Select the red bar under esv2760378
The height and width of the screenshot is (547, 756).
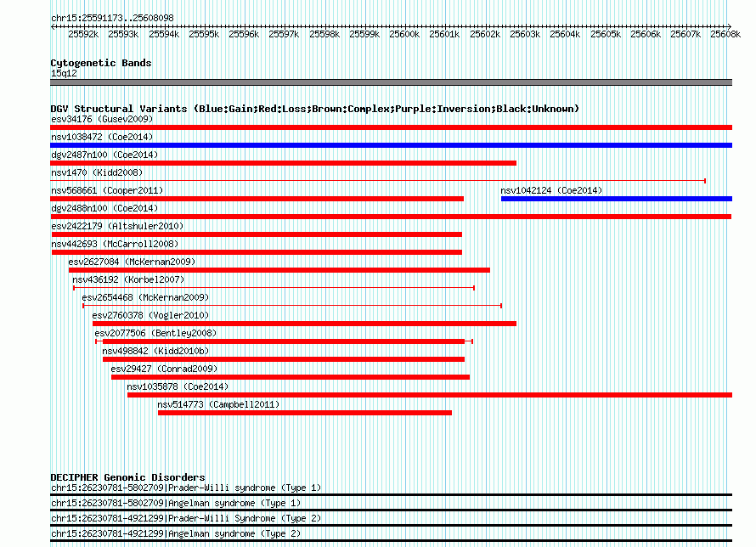(304, 324)
